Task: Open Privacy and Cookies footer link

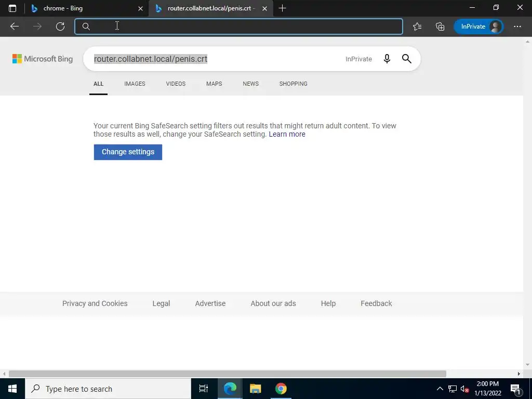Action: coord(95,303)
